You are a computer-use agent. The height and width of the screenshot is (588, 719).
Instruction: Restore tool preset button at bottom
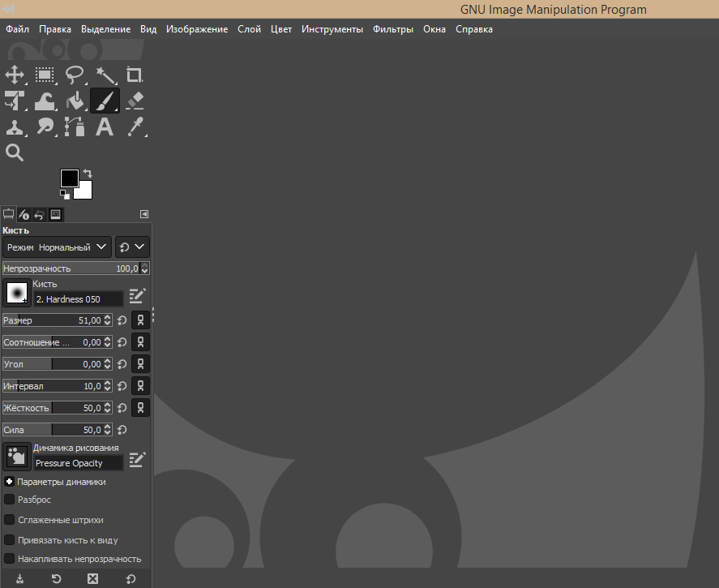[x=57, y=579]
